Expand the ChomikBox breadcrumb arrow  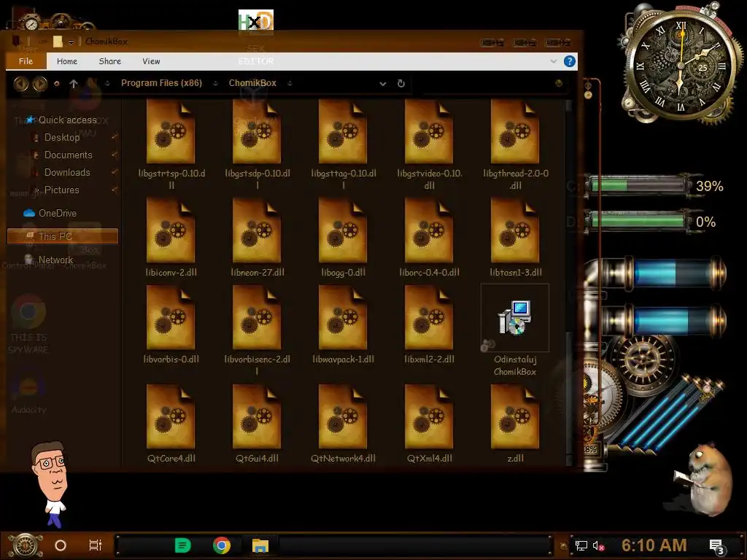[290, 83]
